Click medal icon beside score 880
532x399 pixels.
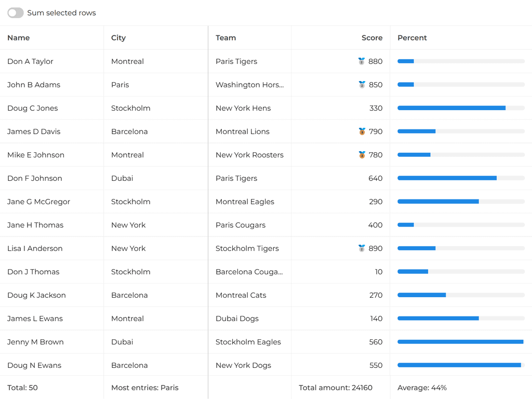(362, 61)
